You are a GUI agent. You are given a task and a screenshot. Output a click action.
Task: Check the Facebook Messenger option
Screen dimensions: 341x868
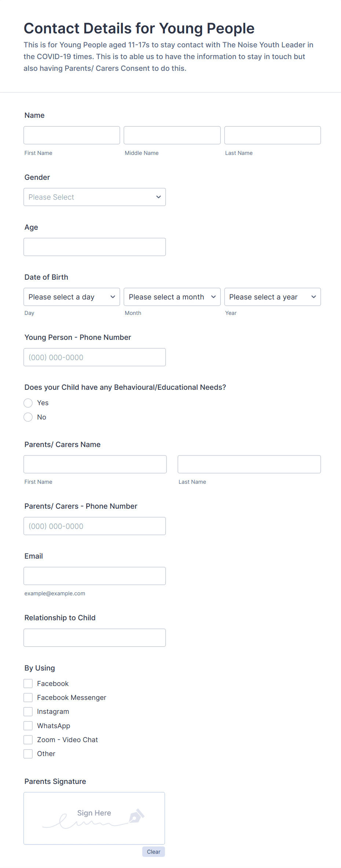[28, 697]
